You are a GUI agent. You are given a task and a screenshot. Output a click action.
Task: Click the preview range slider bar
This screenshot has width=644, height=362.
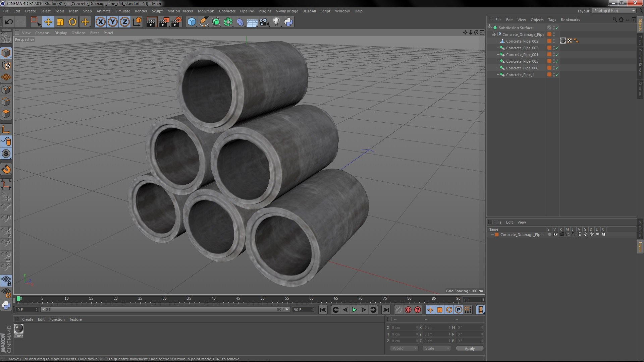tap(165, 310)
